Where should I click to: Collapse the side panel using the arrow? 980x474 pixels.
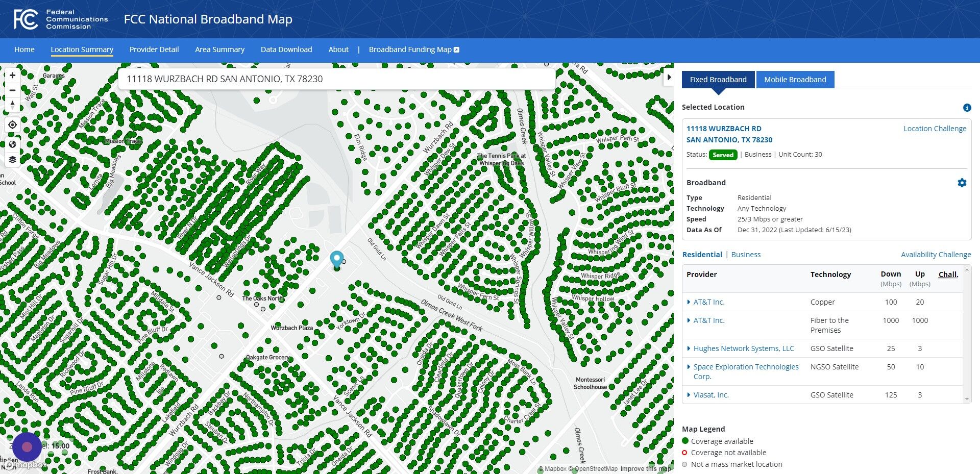669,78
